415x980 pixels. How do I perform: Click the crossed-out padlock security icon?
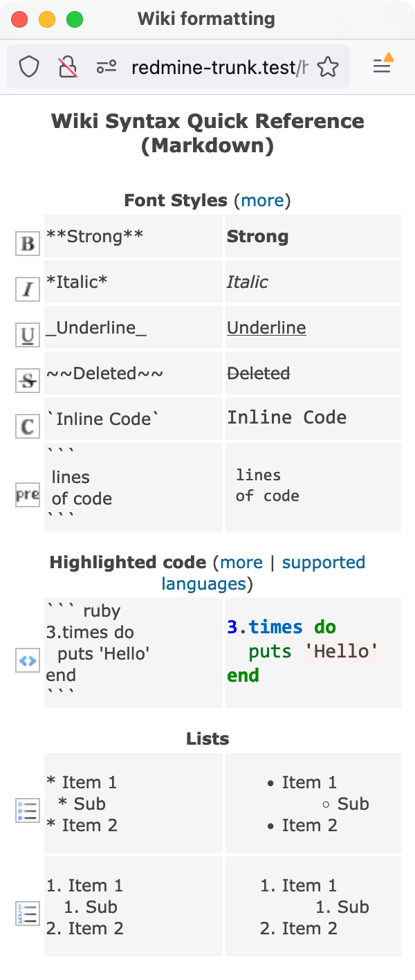click(68, 67)
